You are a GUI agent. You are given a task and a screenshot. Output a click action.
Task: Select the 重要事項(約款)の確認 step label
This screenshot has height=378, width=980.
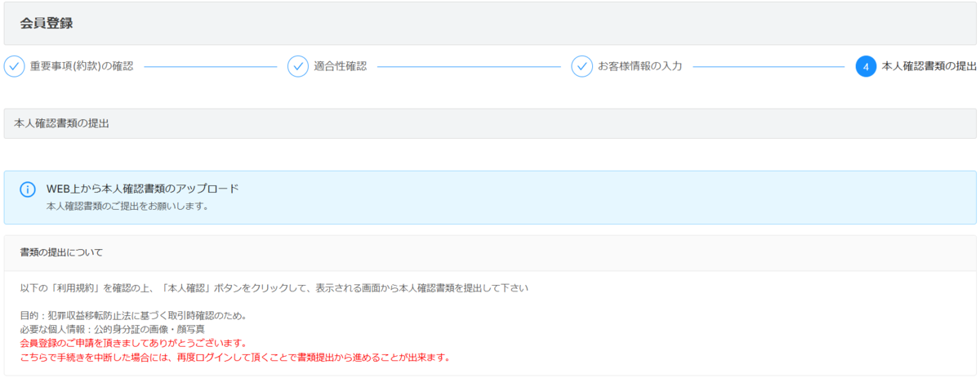click(x=82, y=66)
